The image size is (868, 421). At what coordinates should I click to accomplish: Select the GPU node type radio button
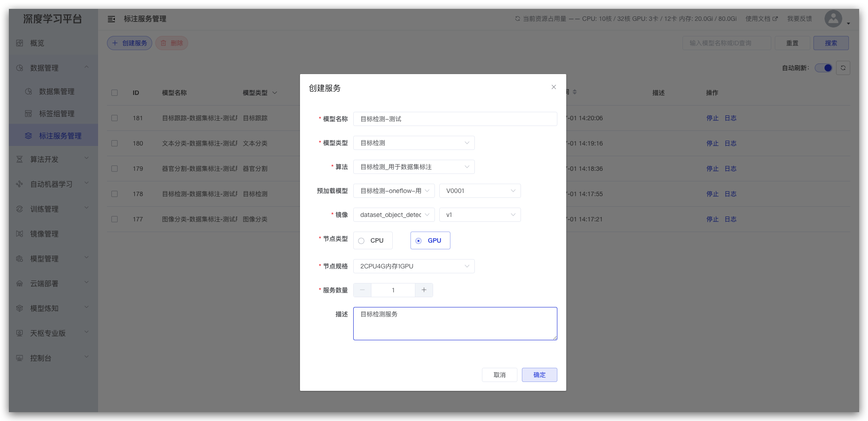418,241
